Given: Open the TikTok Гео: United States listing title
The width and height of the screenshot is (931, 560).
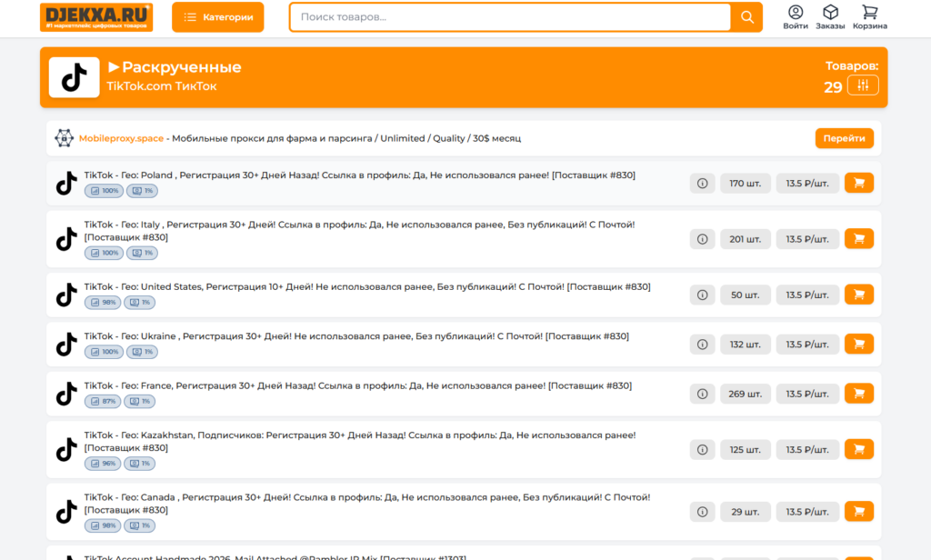Looking at the screenshot, I should pyautogui.click(x=367, y=287).
